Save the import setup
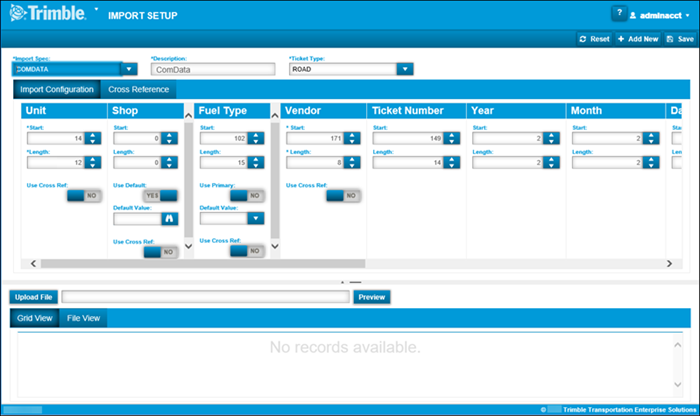 680,39
